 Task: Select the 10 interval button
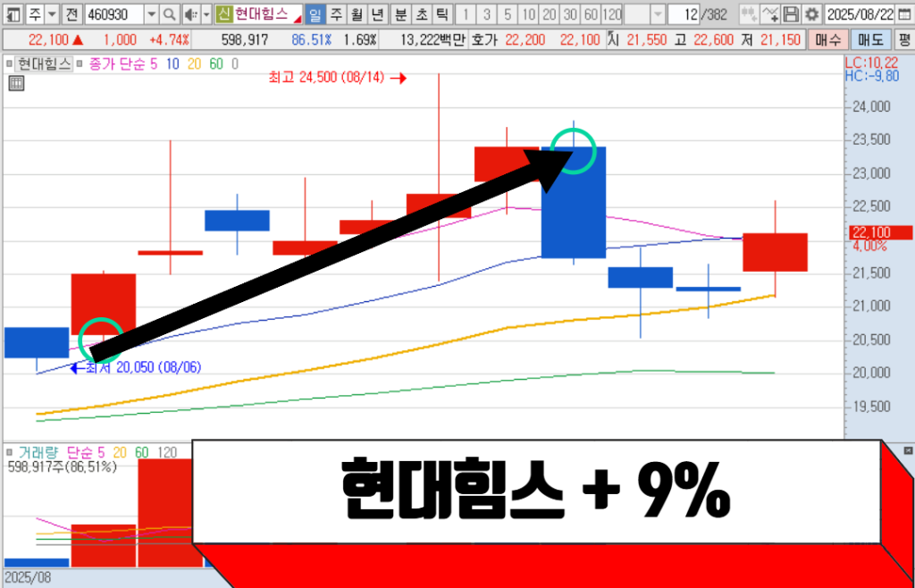528,14
